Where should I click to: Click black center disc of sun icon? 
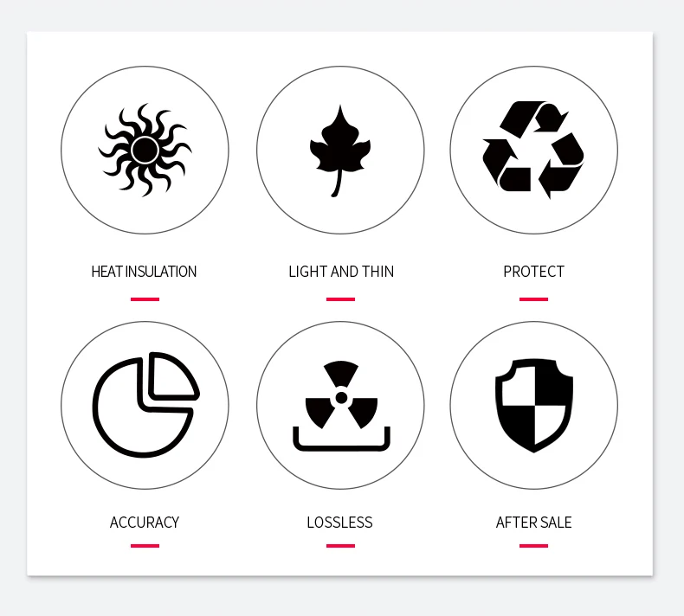tap(145, 150)
